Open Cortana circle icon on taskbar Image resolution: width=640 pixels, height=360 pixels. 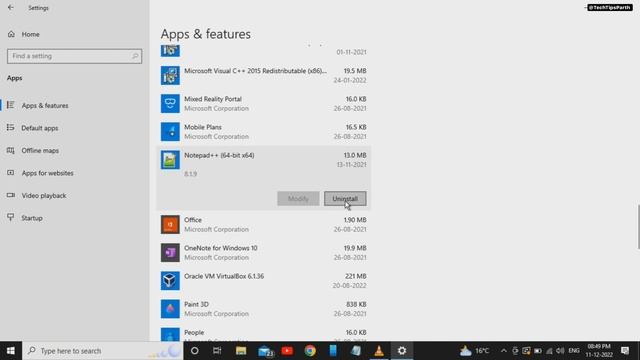[195, 351]
